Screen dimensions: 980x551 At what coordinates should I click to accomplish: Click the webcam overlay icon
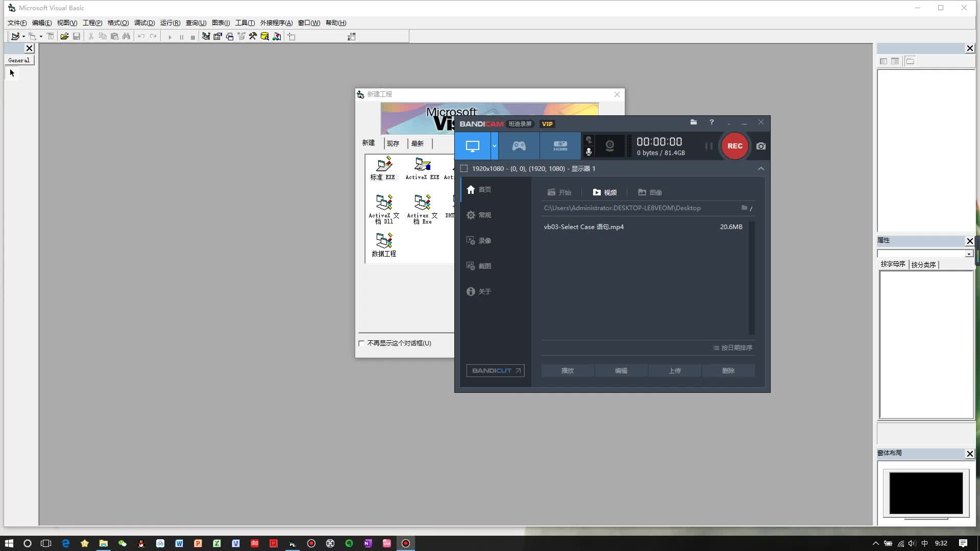(x=609, y=146)
